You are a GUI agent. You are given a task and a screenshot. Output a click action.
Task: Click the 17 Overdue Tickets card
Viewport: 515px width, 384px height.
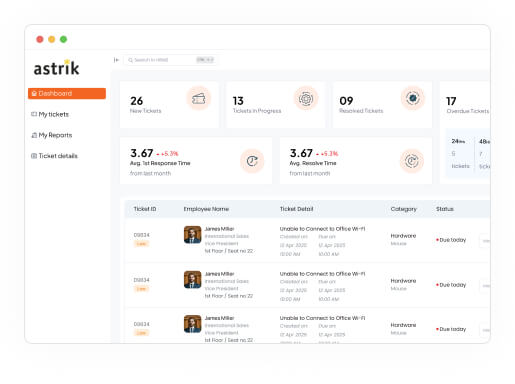pos(465,105)
